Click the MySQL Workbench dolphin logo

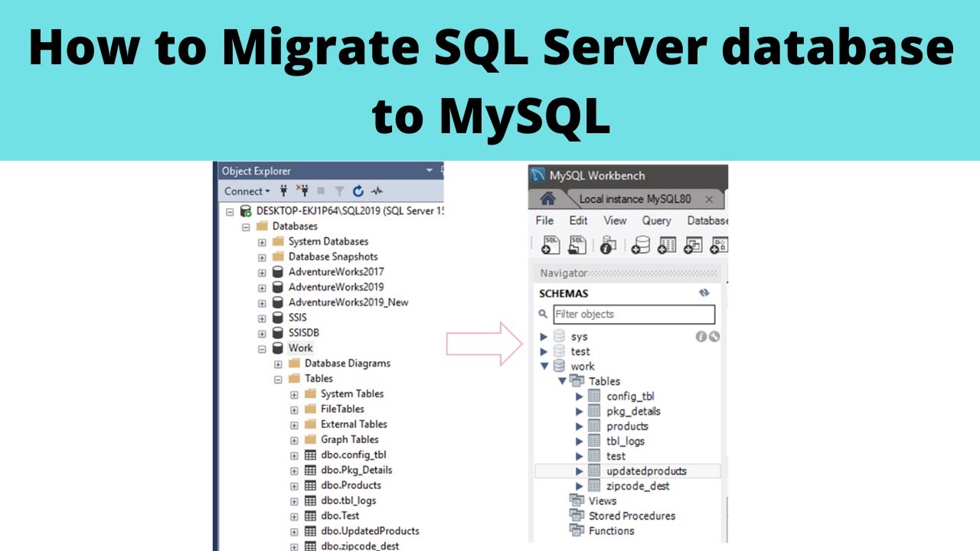coord(539,176)
